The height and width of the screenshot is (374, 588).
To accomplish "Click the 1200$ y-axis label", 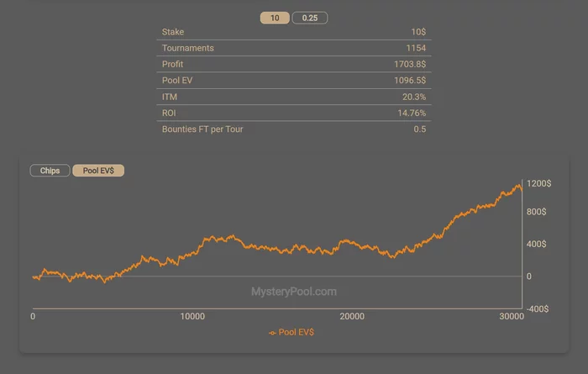I will coord(539,183).
